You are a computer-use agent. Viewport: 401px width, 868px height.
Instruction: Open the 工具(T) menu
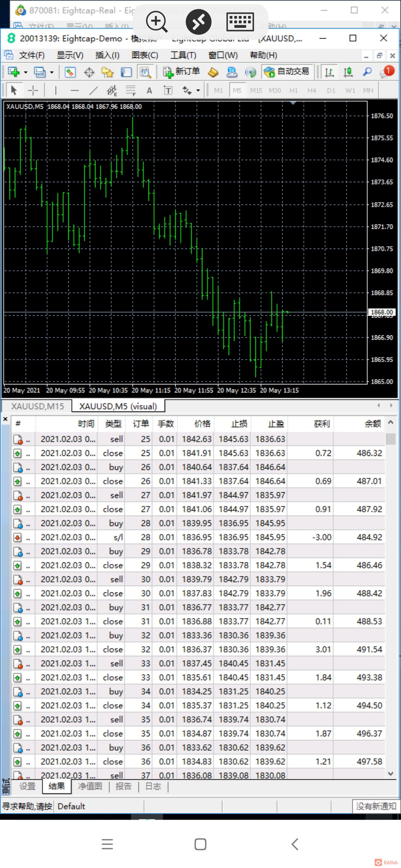(183, 55)
